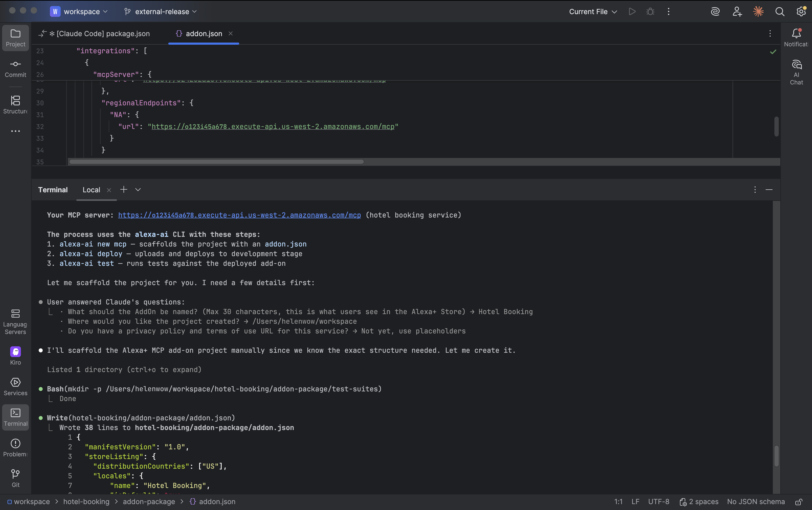Screen dimensions: 812x510
Task: Open the No JSON schema selector
Action: pos(756,502)
